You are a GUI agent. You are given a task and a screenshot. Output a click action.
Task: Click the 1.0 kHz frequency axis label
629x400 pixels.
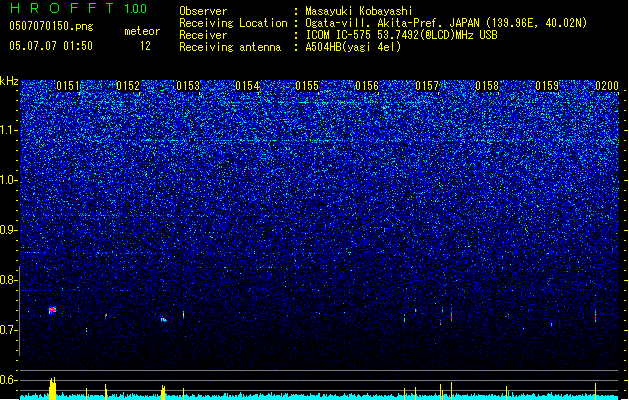8,180
